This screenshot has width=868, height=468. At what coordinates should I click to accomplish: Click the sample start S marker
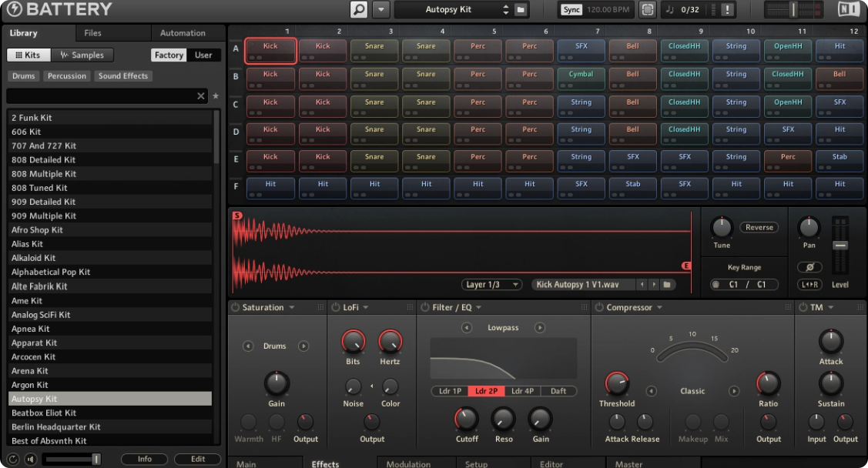pyautogui.click(x=237, y=216)
